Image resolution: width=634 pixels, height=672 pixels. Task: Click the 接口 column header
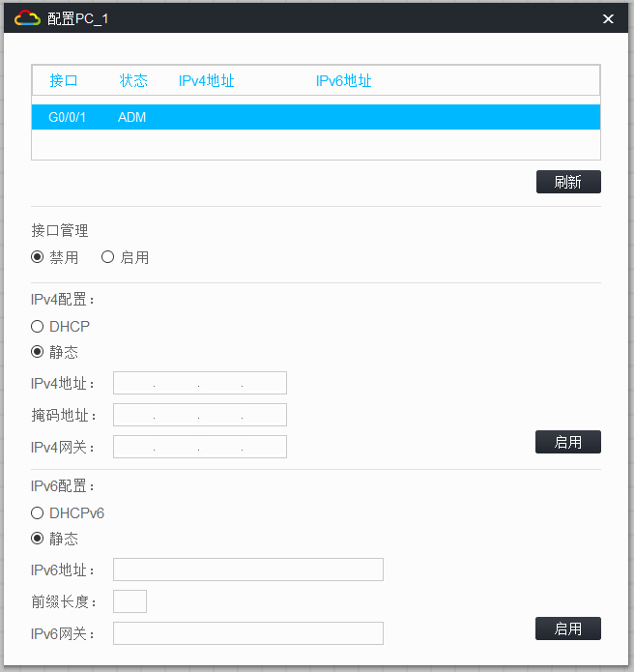(64, 80)
